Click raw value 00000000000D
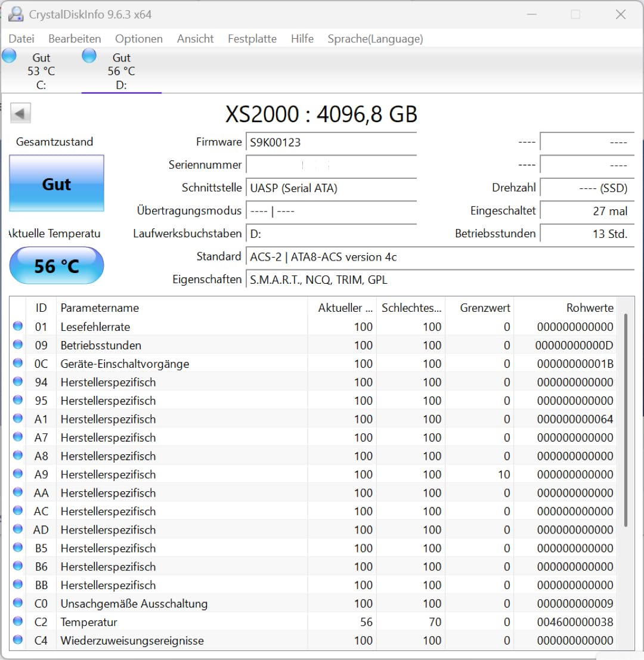 click(574, 345)
